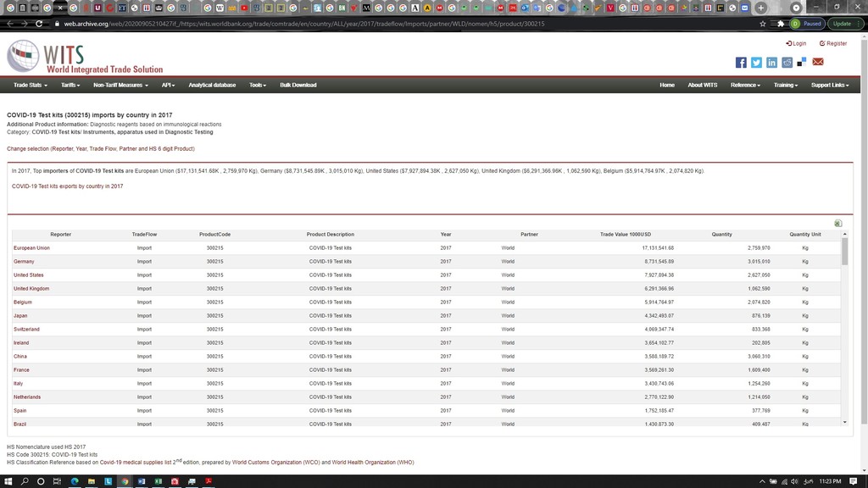The height and width of the screenshot is (488, 868).
Task: Open File Explorer from taskbar
Action: [92, 481]
